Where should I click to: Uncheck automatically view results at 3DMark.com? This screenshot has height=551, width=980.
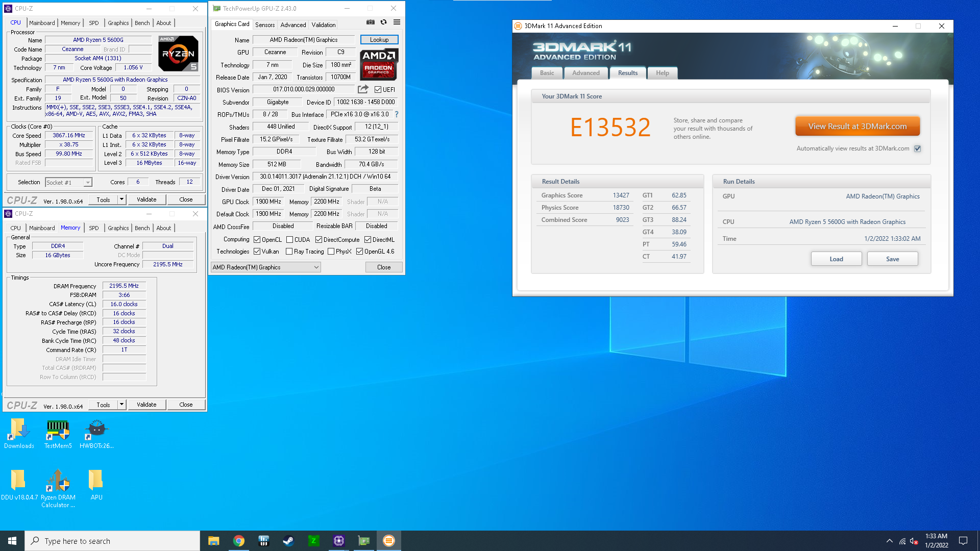coord(917,149)
